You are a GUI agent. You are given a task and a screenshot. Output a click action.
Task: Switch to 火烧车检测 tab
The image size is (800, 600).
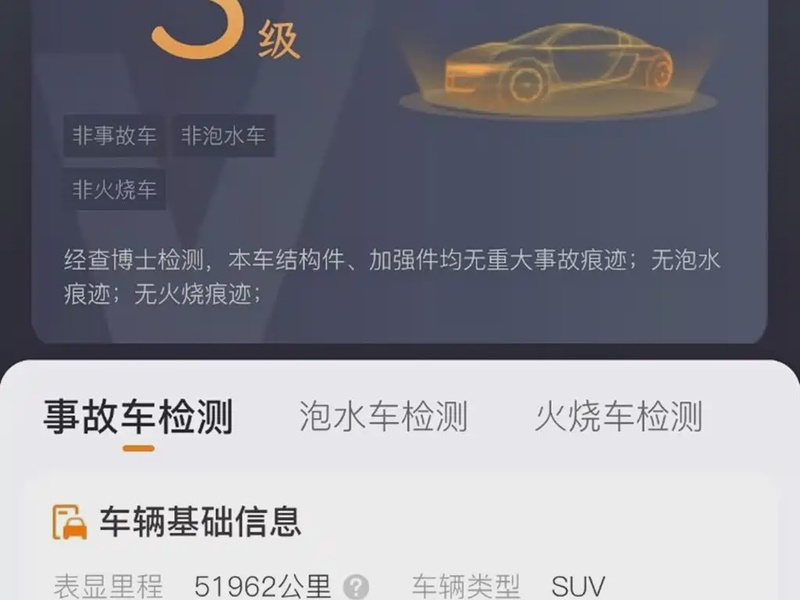(619, 416)
